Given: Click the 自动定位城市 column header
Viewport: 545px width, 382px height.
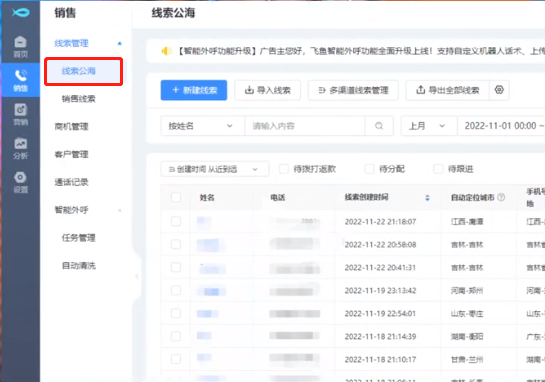Looking at the screenshot, I should [473, 198].
